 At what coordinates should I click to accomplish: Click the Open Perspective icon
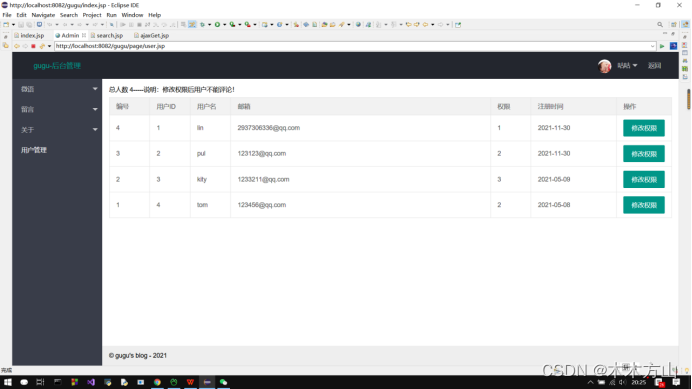click(x=673, y=25)
